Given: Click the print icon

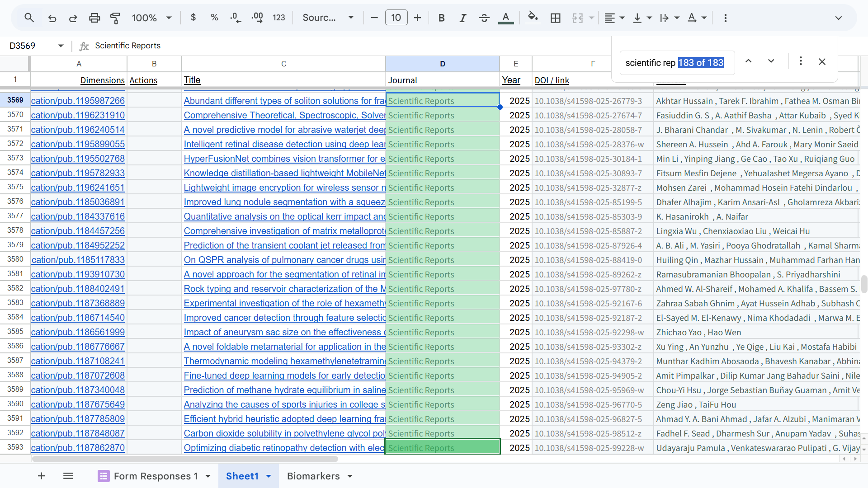Looking at the screenshot, I should pos(94,18).
